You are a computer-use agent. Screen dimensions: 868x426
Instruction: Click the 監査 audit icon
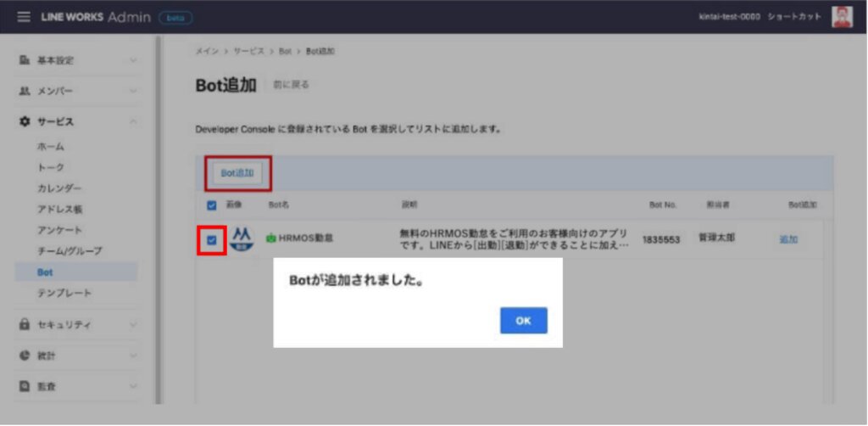(x=25, y=386)
